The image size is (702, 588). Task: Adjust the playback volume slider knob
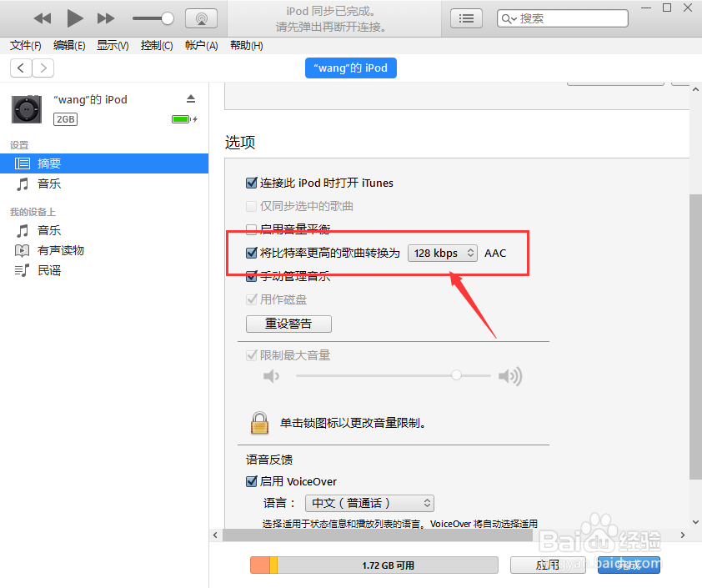(x=168, y=18)
